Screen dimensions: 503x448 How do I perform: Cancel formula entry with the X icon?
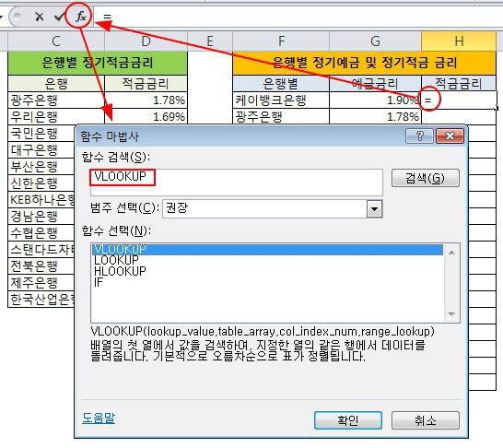(39, 17)
